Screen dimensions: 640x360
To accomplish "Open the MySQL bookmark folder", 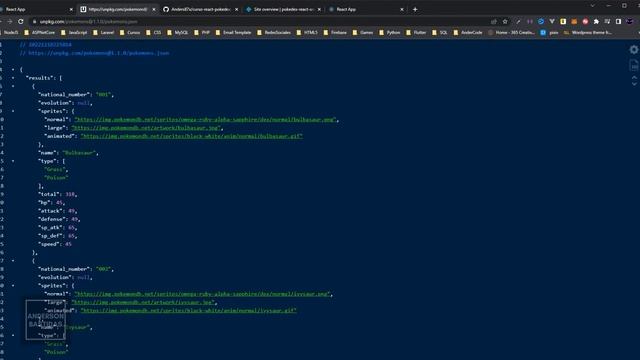I will point(178,32).
